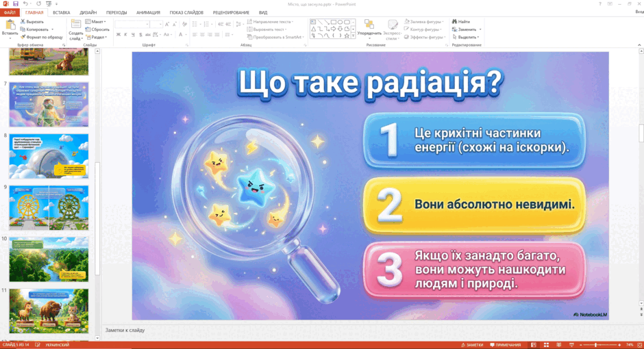Select slide 10 thumbnail with forest river
Viewport: 644px width, 349px height.
(49, 259)
